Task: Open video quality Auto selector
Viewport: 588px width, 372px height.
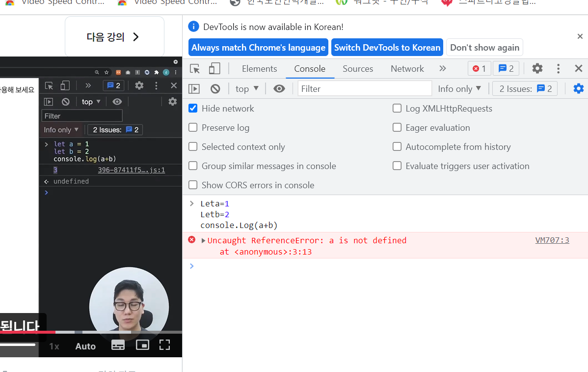Action: (x=85, y=346)
